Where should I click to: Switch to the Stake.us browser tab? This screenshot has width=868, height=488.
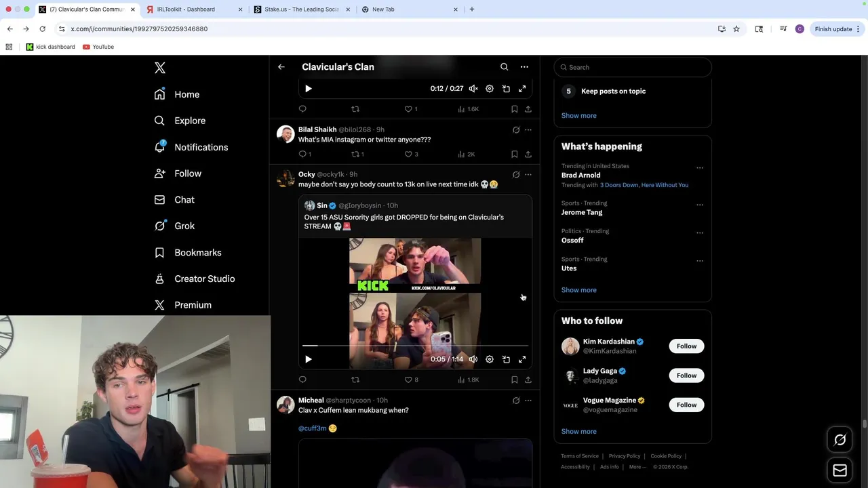[302, 9]
